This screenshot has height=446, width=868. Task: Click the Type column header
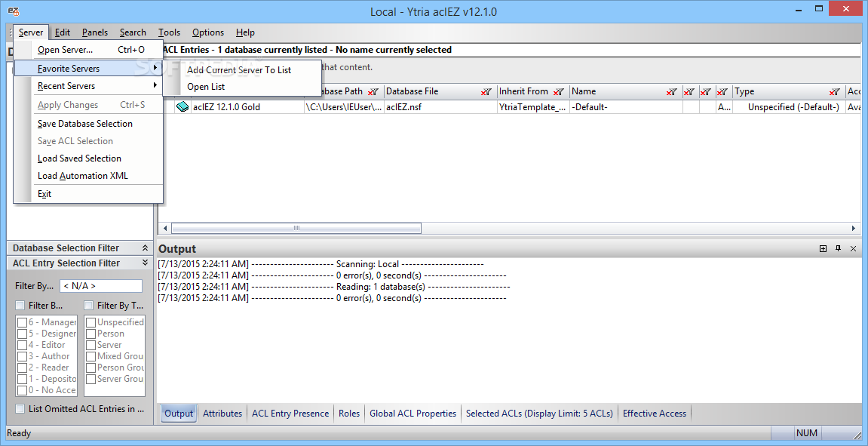tap(788, 92)
